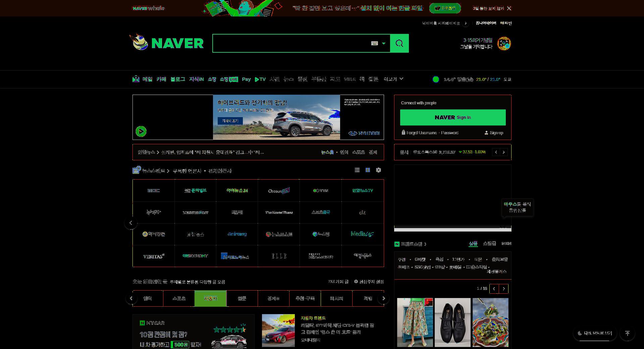Click the Media US press logo
Image resolution: width=644 pixels, height=349 pixels.
pos(363,234)
